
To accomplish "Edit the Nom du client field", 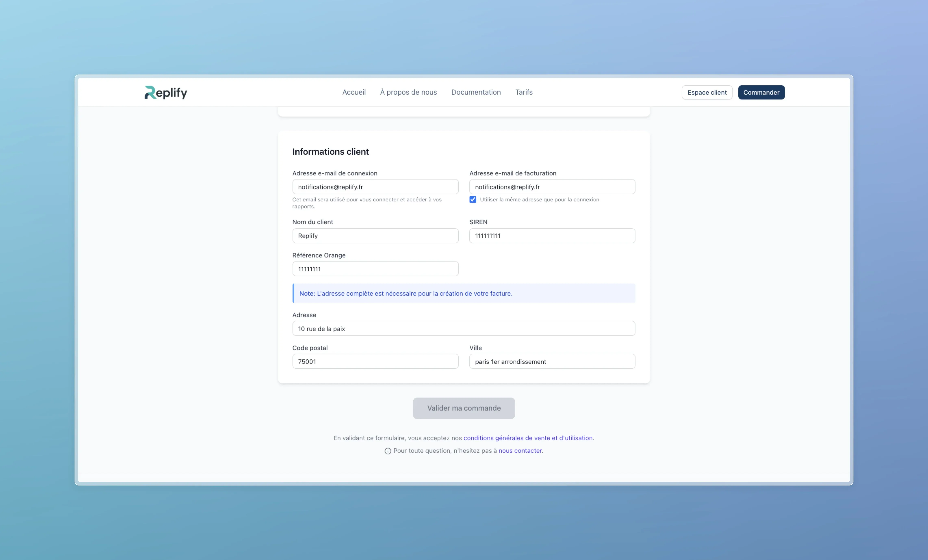I will point(375,236).
